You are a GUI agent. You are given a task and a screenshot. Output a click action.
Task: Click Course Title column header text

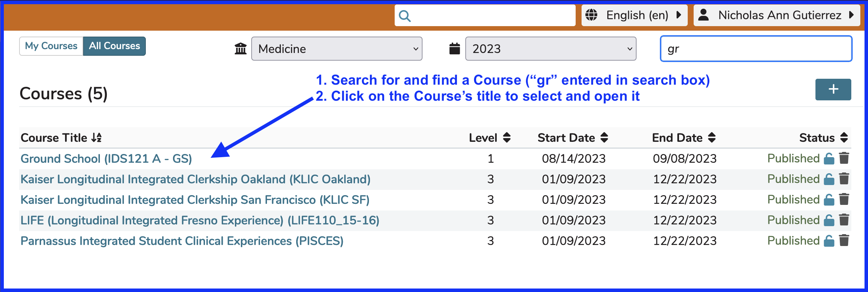click(x=54, y=138)
